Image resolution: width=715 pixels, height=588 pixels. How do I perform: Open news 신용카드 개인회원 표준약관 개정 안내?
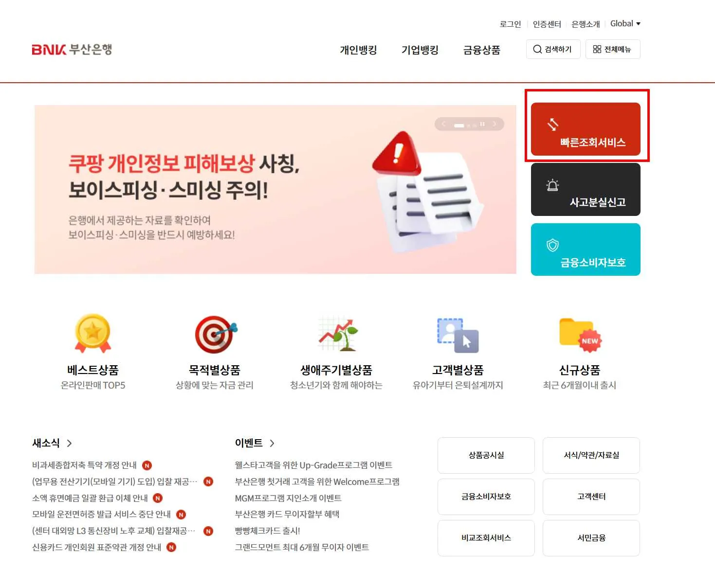[97, 547]
